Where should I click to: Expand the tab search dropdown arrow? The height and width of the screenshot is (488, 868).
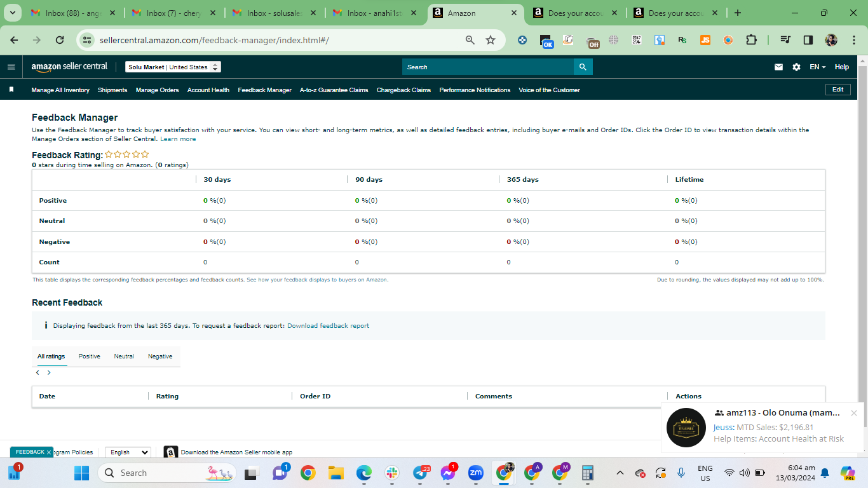[x=12, y=13]
